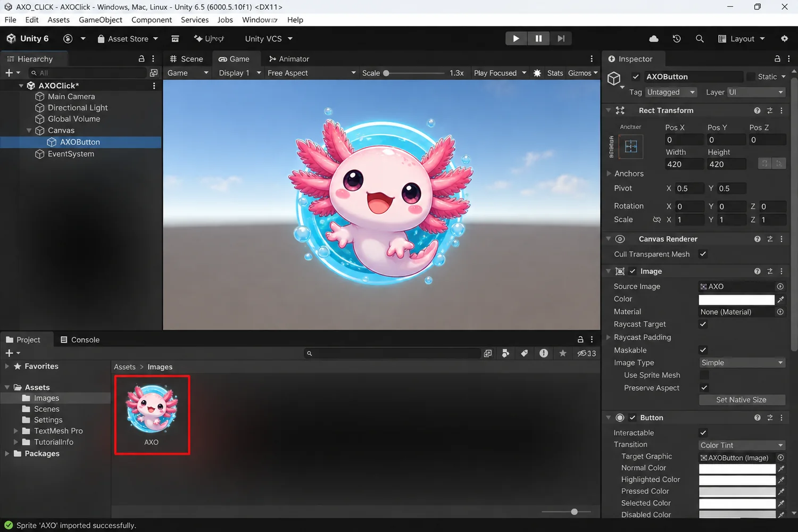
Task: Switch to the Console tab
Action: 80,340
